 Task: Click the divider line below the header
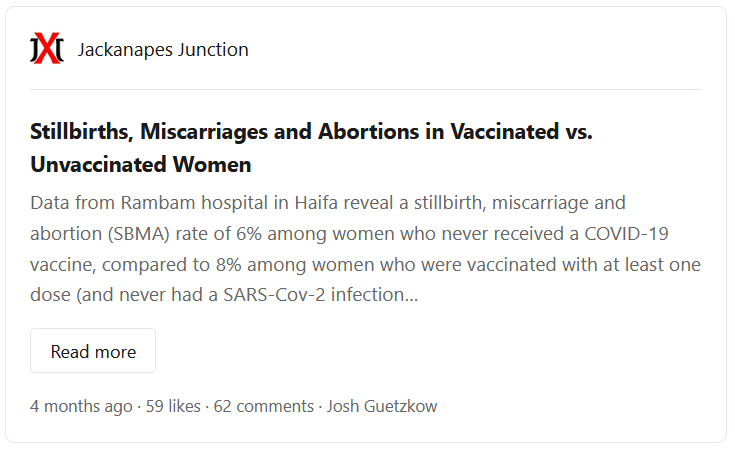[365, 89]
